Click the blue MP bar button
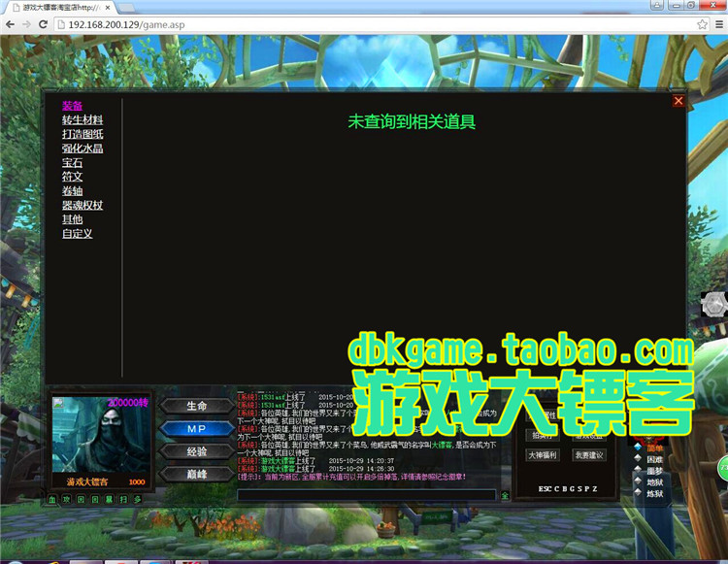Viewport: 728px width, 564px height. click(197, 429)
